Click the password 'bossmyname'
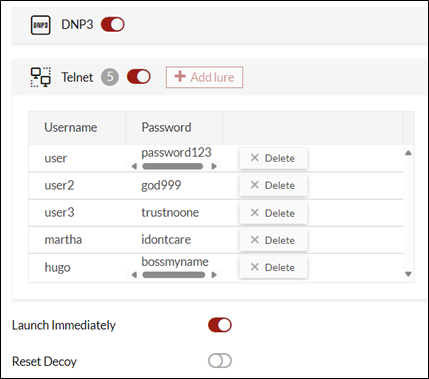 (x=175, y=262)
